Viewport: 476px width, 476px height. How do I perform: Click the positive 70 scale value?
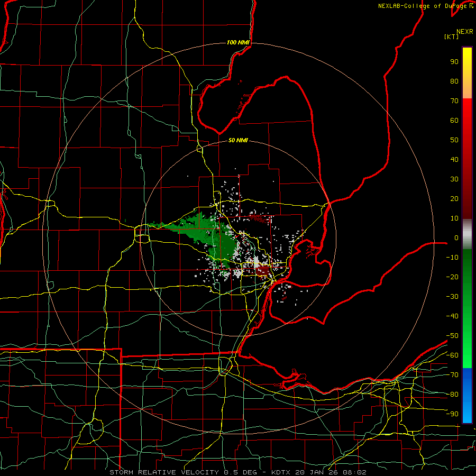pyautogui.click(x=454, y=101)
